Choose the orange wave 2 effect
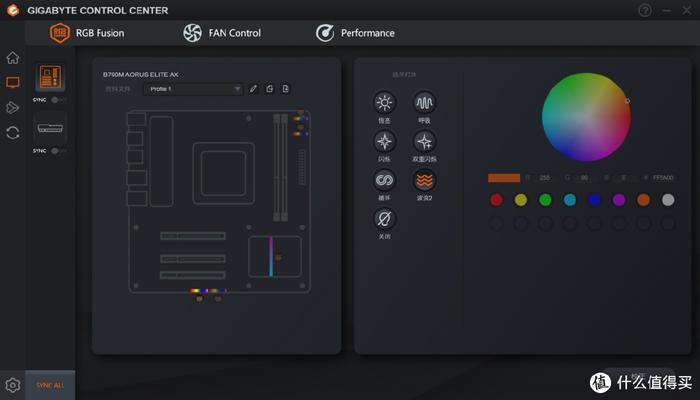Screen dimensions: 700x400 (x=424, y=180)
